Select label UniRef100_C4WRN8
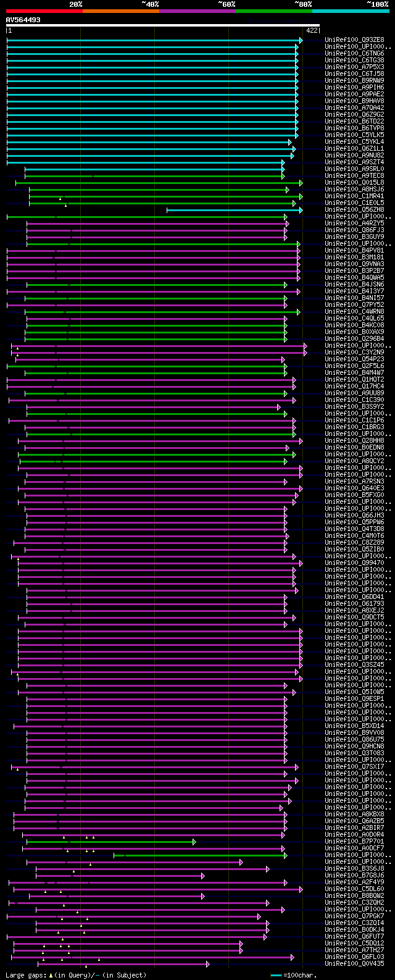The image size is (395, 980). 354,312
